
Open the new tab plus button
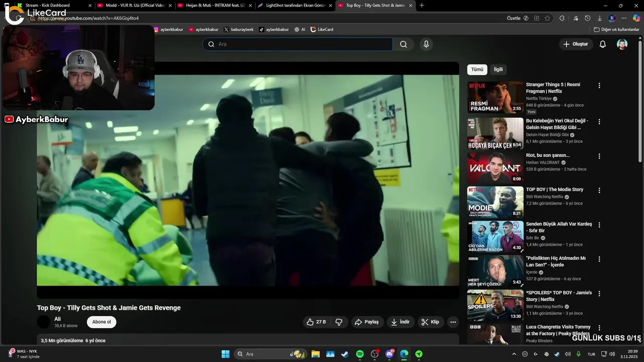(422, 6)
